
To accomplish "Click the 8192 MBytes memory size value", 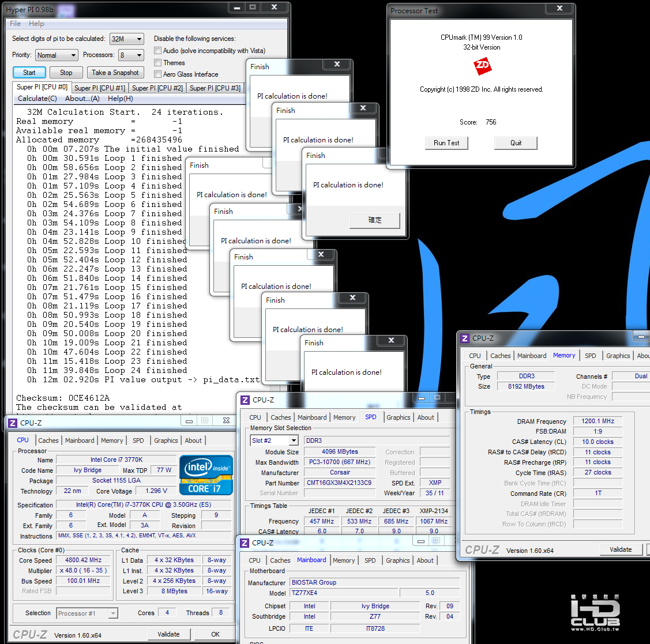I will (x=526, y=386).
